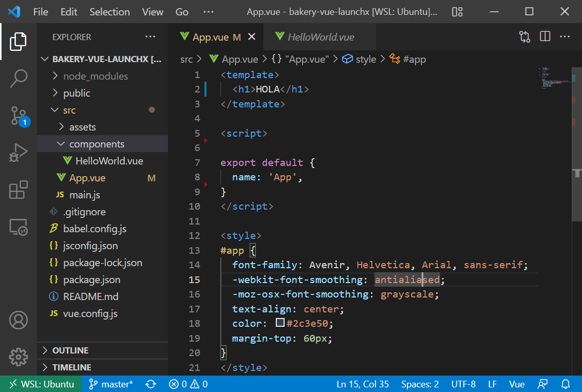The height and width of the screenshot is (392, 582).
Task: Click Synchronize Changes icon in status bar
Action: coord(151,384)
